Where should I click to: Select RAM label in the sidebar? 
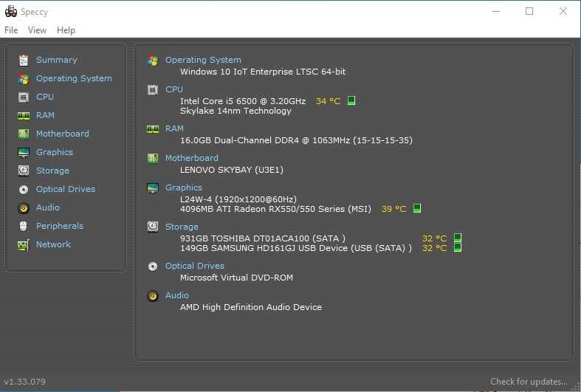coord(45,115)
